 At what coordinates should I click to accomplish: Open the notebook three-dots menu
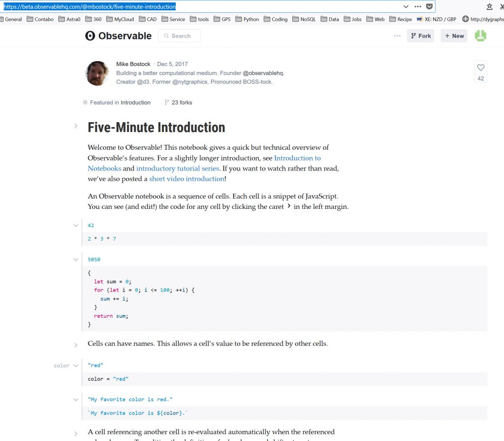click(397, 36)
